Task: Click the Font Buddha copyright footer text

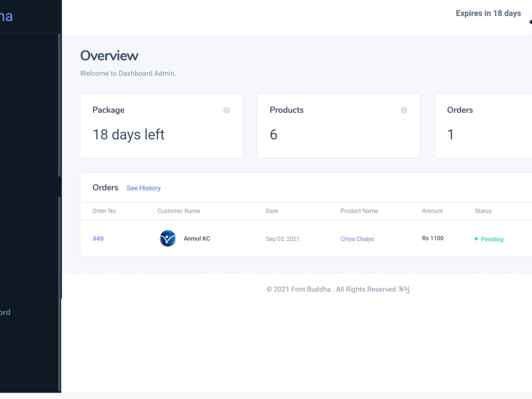Action: 338,289
